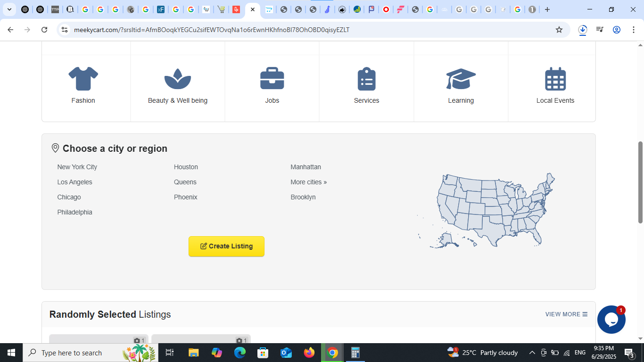644x362 pixels.
Task: Choose Los Angeles link
Action: click(75, 182)
